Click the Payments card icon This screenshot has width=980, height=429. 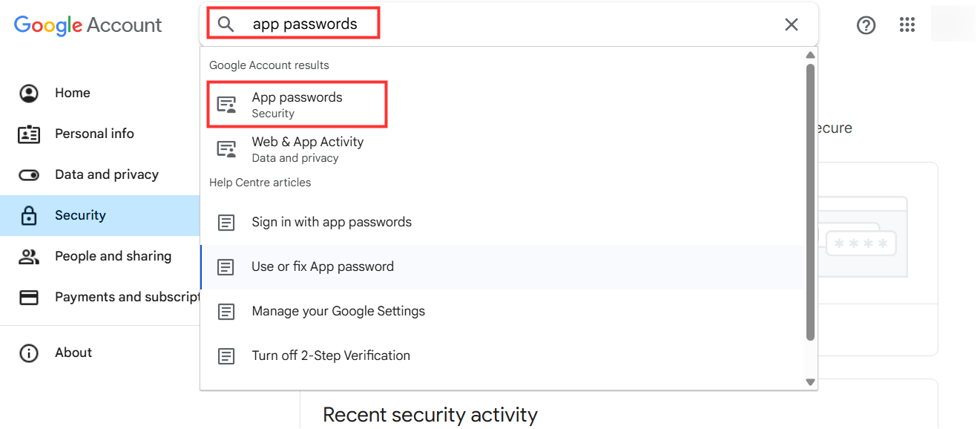click(29, 298)
